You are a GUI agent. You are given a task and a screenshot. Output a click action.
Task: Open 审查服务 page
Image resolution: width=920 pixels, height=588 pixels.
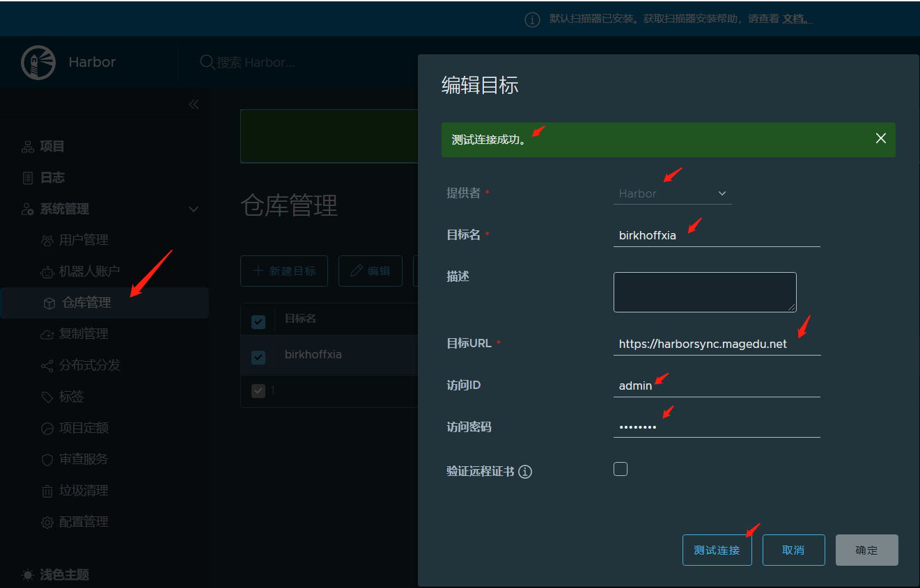pos(84,459)
